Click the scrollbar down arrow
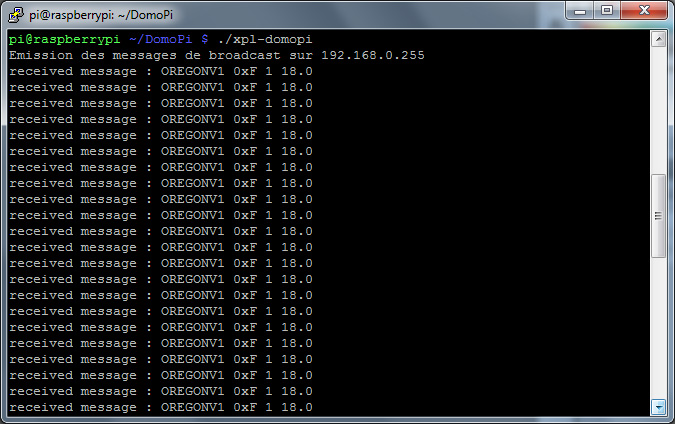The width and height of the screenshot is (675, 424). (658, 406)
